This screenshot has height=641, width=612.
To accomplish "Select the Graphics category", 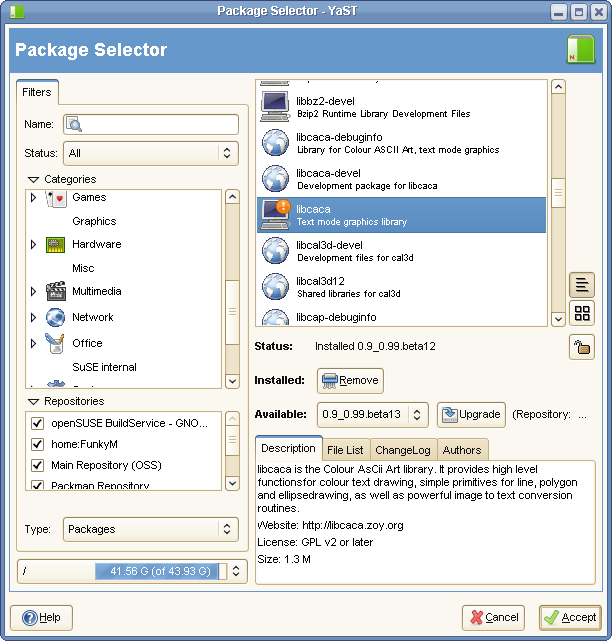I will point(94,221).
